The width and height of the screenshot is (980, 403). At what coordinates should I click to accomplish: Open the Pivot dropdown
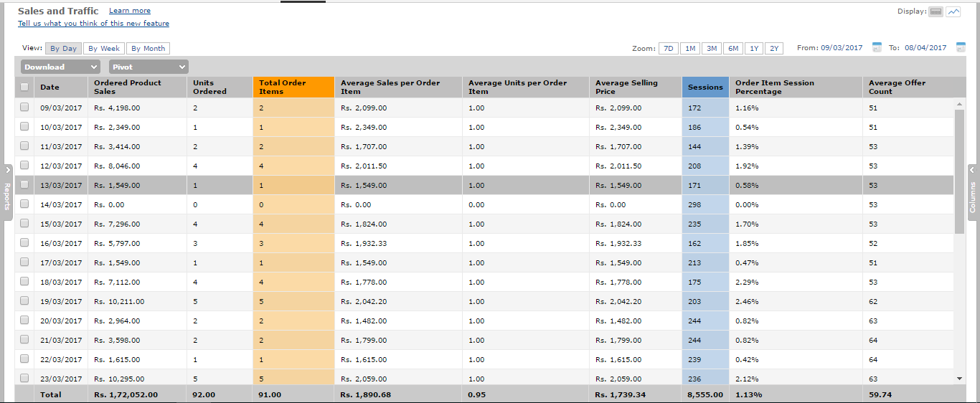(x=149, y=67)
